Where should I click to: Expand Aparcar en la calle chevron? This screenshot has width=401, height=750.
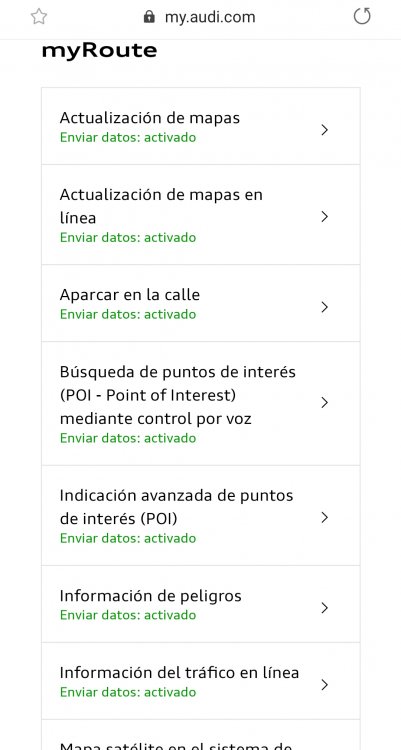pyautogui.click(x=324, y=307)
